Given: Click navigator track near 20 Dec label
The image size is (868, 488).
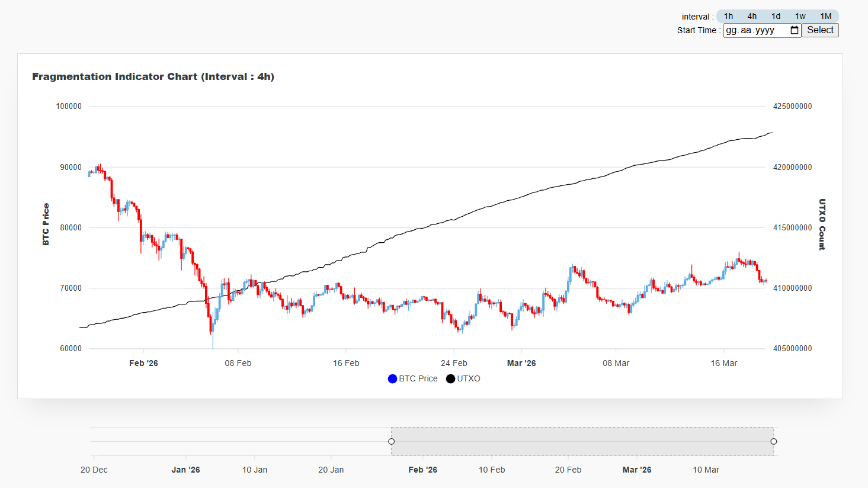Looking at the screenshot, I should point(94,441).
